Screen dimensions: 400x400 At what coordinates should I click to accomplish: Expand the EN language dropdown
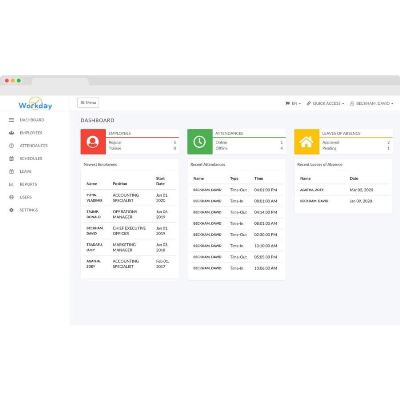pos(293,104)
